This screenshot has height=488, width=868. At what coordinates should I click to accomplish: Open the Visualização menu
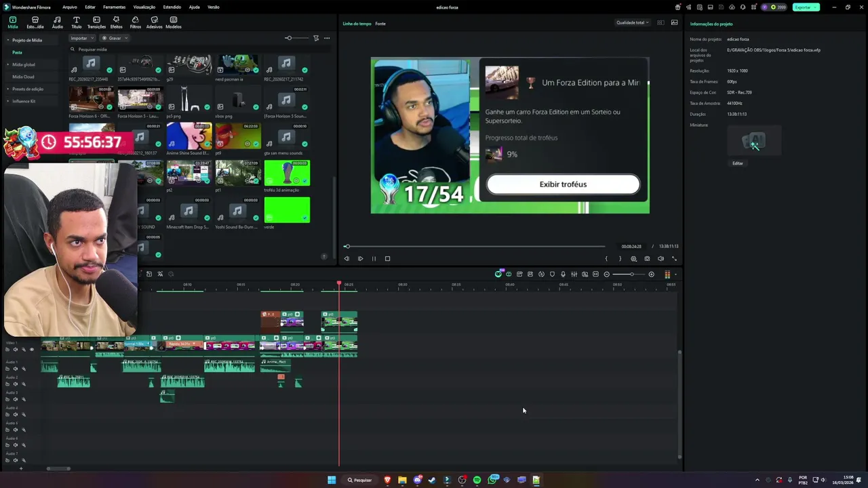(144, 7)
